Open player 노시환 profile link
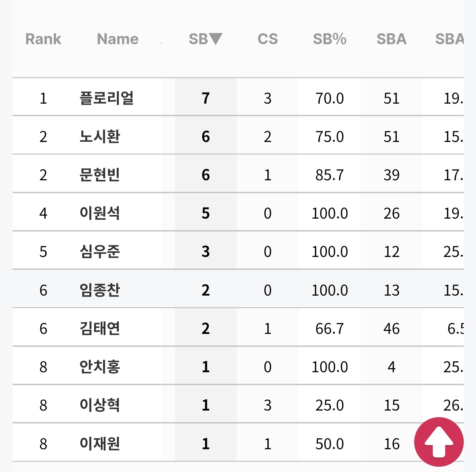The image size is (476, 472). [100, 136]
